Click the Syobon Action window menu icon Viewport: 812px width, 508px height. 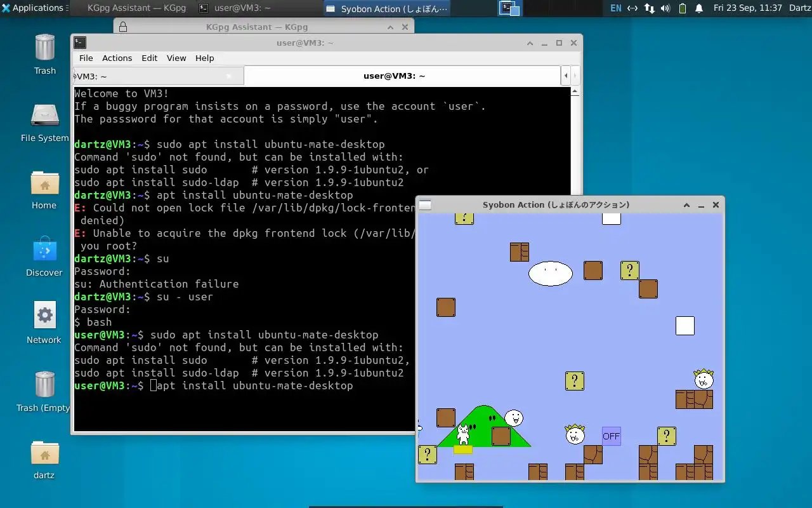click(x=425, y=205)
